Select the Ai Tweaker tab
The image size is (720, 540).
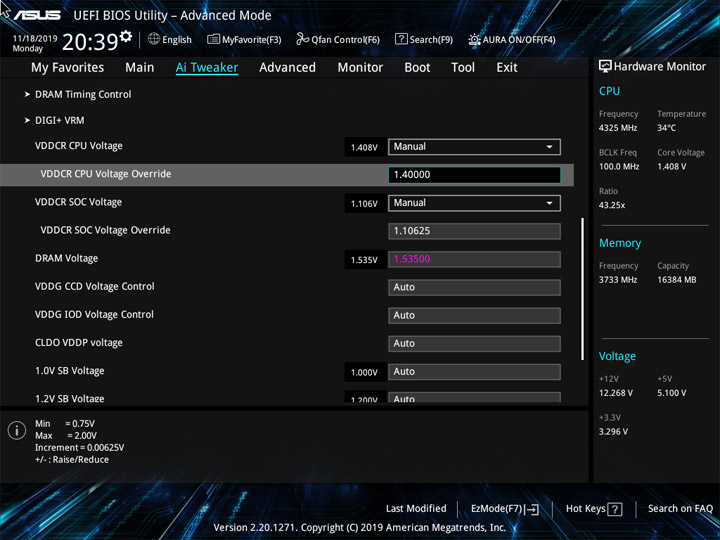pyautogui.click(x=207, y=68)
